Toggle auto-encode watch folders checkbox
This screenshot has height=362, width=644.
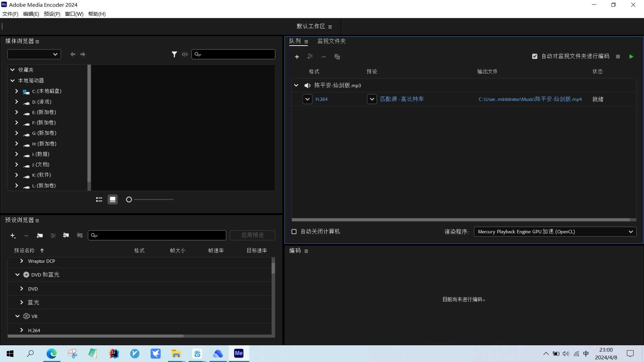(535, 56)
